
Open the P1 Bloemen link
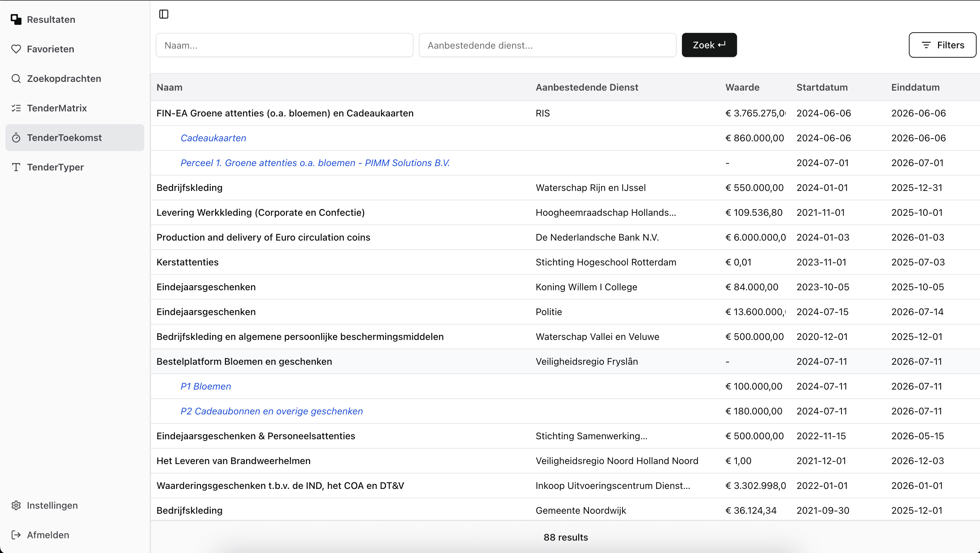[x=205, y=386]
